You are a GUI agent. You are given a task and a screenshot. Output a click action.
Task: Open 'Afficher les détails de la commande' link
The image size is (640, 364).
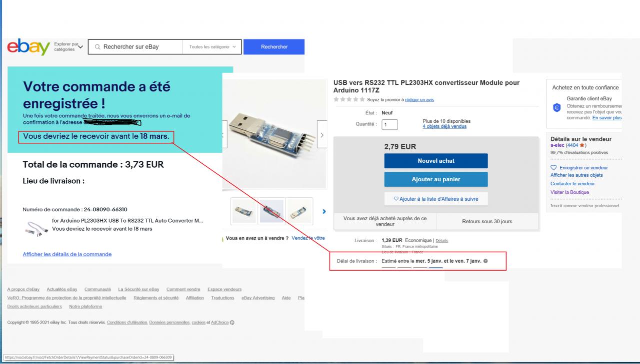pyautogui.click(x=67, y=254)
